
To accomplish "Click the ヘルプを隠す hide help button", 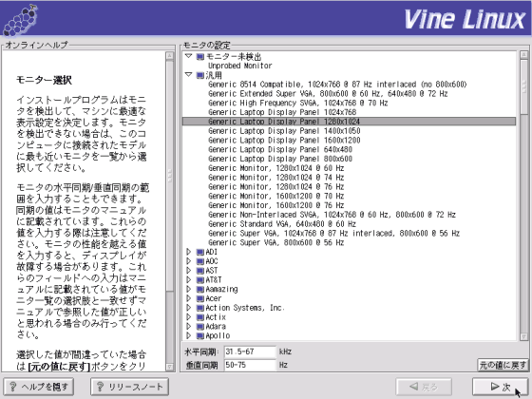I will coord(39,387).
